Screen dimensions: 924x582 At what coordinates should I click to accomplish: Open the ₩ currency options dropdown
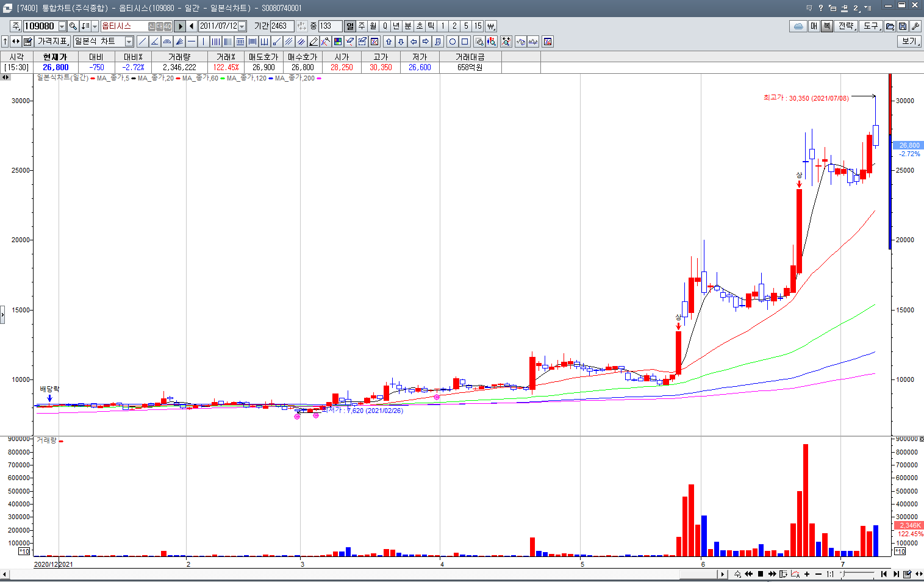coord(491,26)
